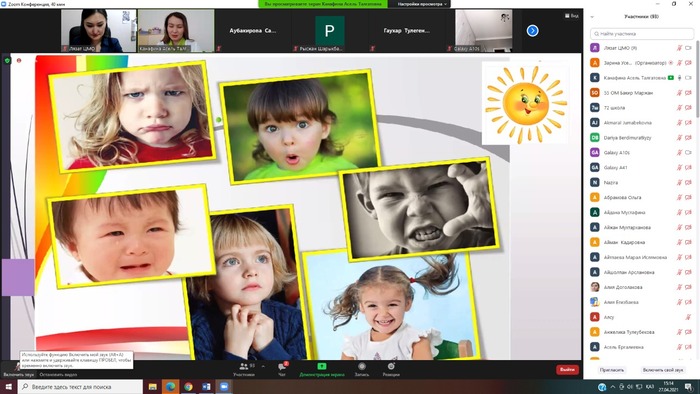Screen dimensions: 700x394
Task: Click the Пригласить button
Action: 612,370
